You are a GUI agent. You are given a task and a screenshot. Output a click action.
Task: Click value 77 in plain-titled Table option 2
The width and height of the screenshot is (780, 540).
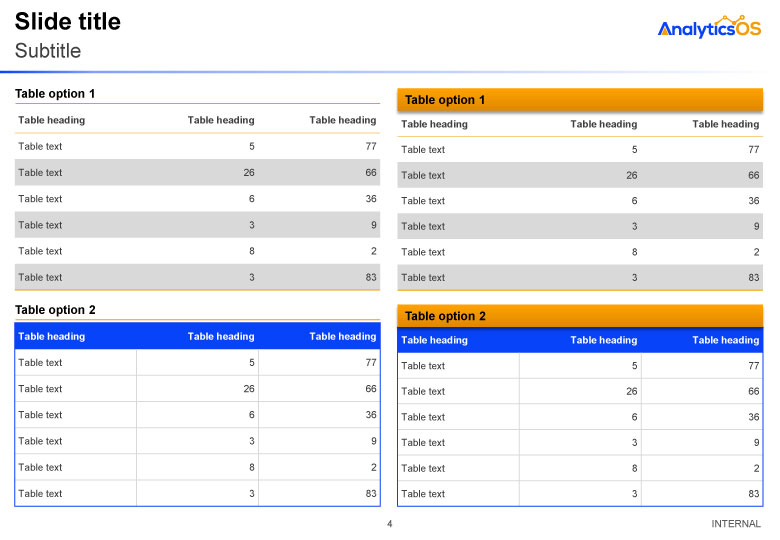click(371, 362)
